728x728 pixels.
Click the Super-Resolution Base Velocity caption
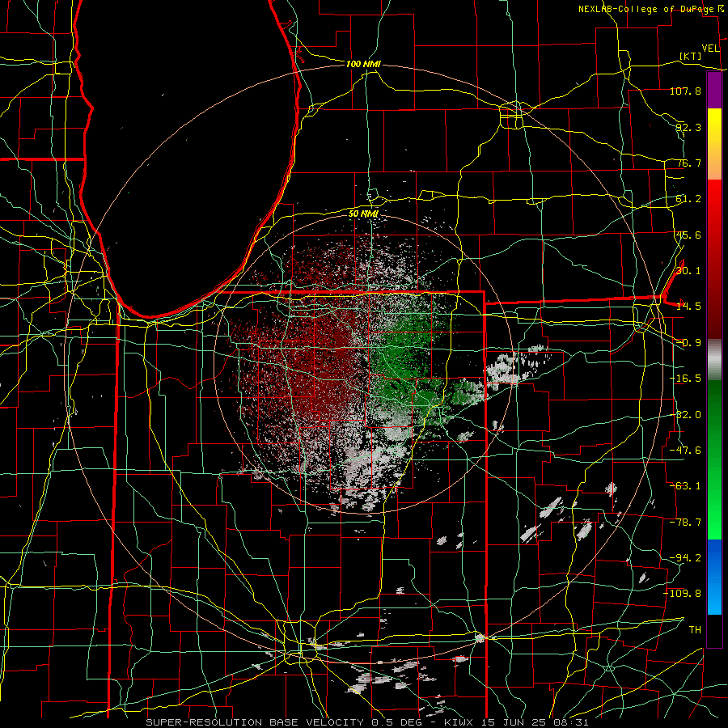[367, 722]
